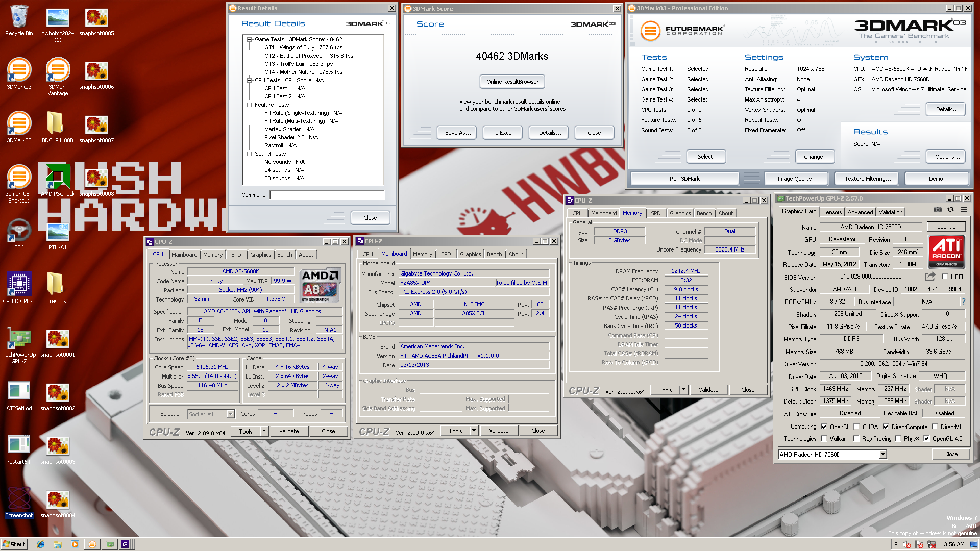Screen dimensions: 980x551
Task: Click the Online ResultBrowser button
Action: (x=512, y=82)
